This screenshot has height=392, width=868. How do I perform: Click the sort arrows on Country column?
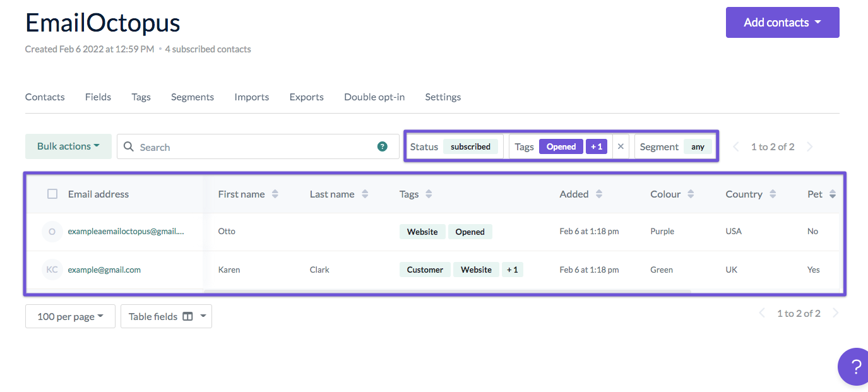pos(772,194)
